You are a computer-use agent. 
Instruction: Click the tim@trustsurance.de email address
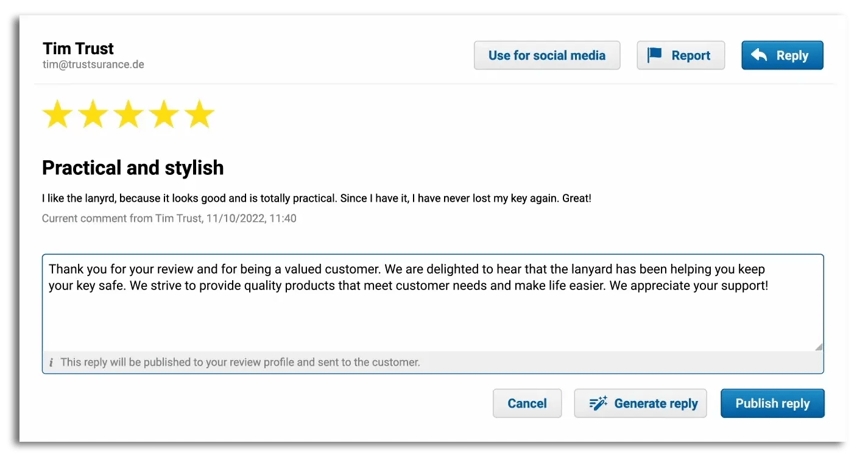(93, 65)
